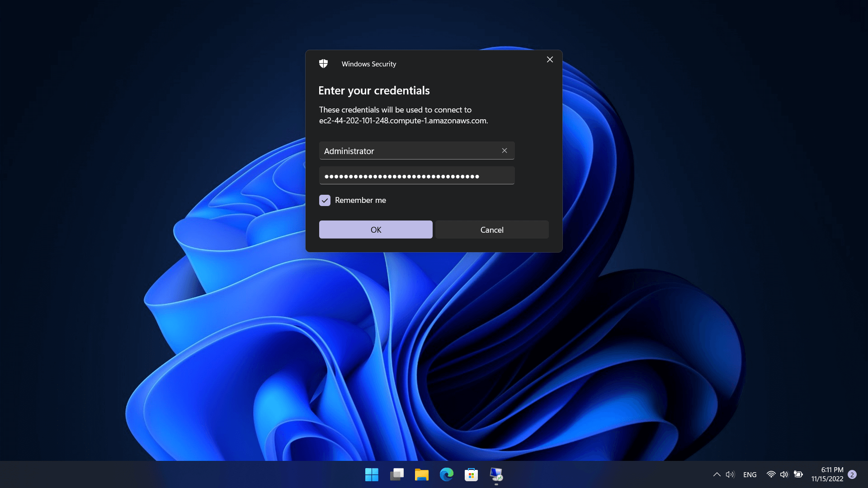Click into the masked password field
Image resolution: width=868 pixels, height=488 pixels.
tap(417, 175)
